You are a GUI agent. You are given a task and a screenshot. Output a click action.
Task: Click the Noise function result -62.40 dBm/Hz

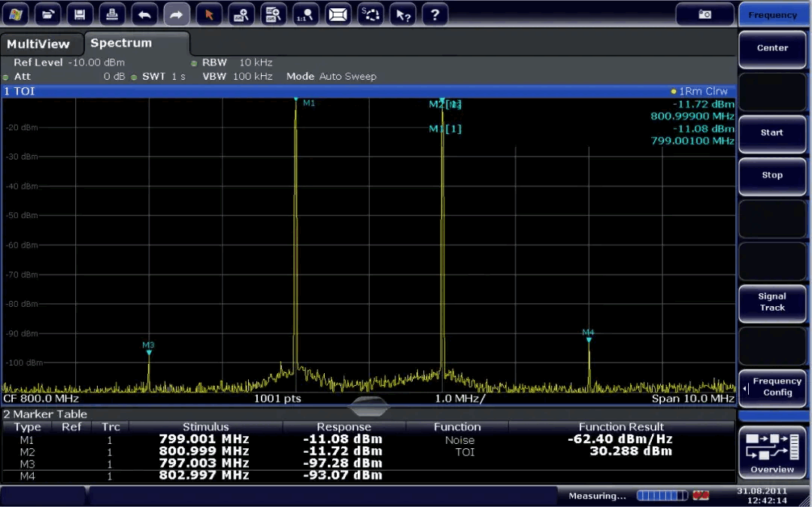click(620, 439)
